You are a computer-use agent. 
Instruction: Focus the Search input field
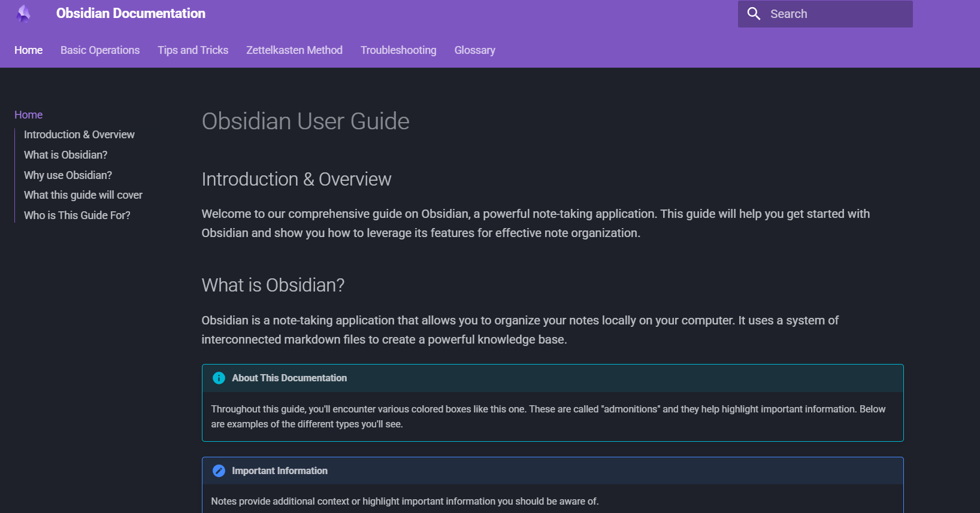(x=825, y=14)
